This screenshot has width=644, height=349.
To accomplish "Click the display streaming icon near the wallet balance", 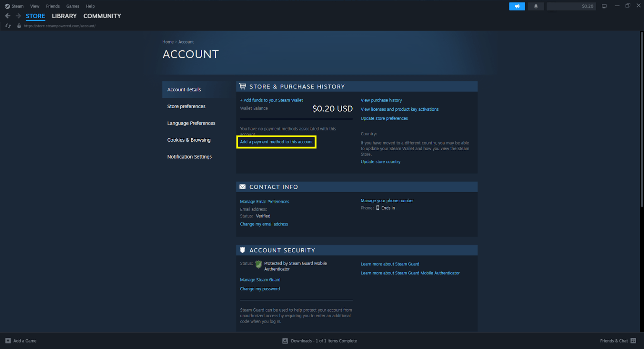I will coord(604,6).
